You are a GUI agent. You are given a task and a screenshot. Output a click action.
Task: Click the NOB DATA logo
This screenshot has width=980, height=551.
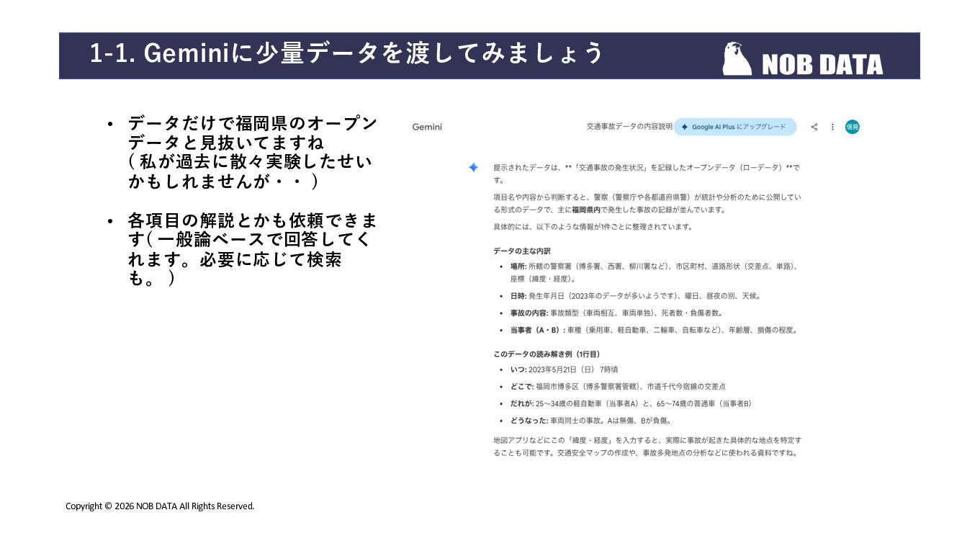tap(803, 58)
